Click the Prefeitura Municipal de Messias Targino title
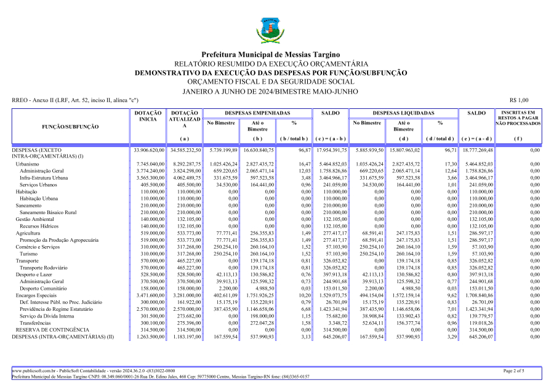This screenshot has height=392, width=554. 271,55
